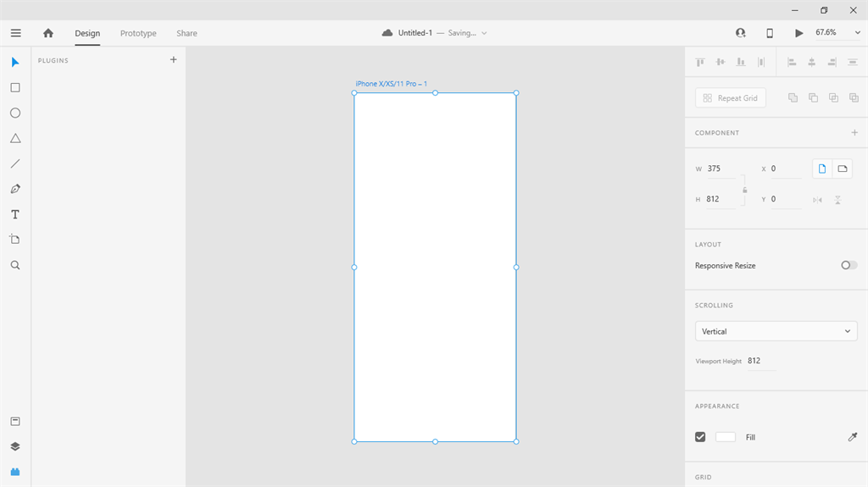Uncheck the Fill checkbox
The width and height of the screenshot is (868, 487).
[700, 437]
